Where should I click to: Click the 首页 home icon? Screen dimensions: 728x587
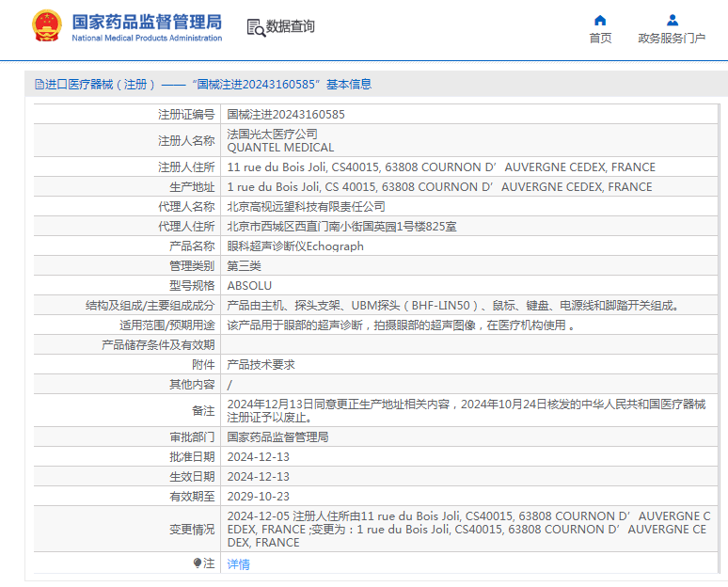600,21
